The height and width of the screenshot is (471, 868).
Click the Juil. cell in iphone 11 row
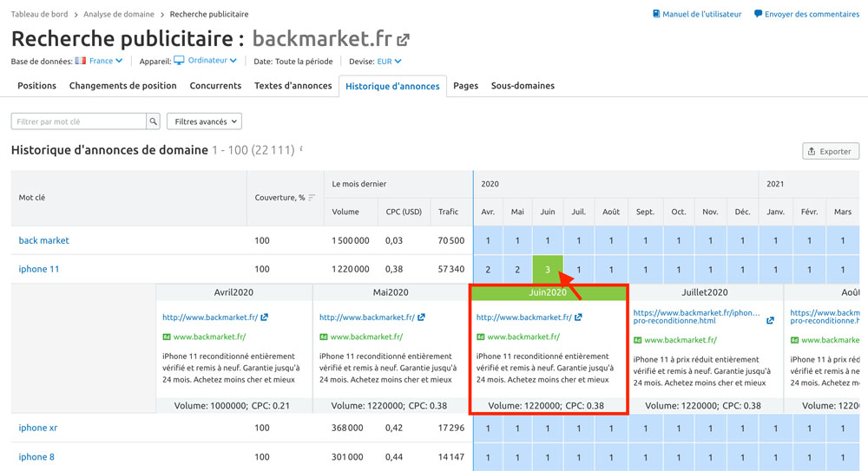click(578, 270)
